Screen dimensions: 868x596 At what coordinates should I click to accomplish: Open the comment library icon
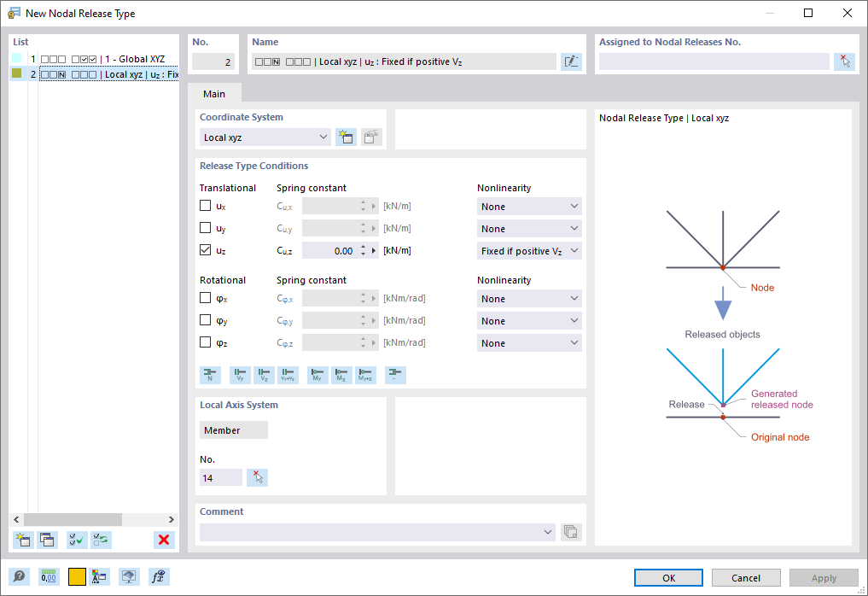571,532
